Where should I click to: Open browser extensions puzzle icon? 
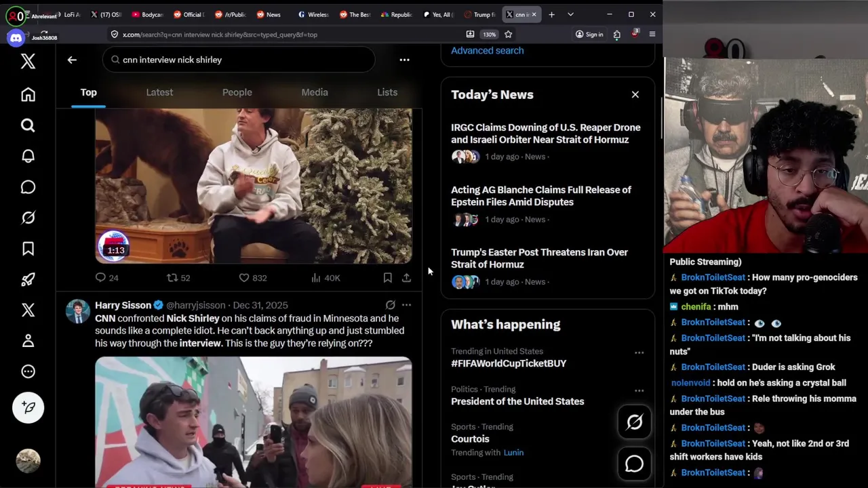coord(616,35)
